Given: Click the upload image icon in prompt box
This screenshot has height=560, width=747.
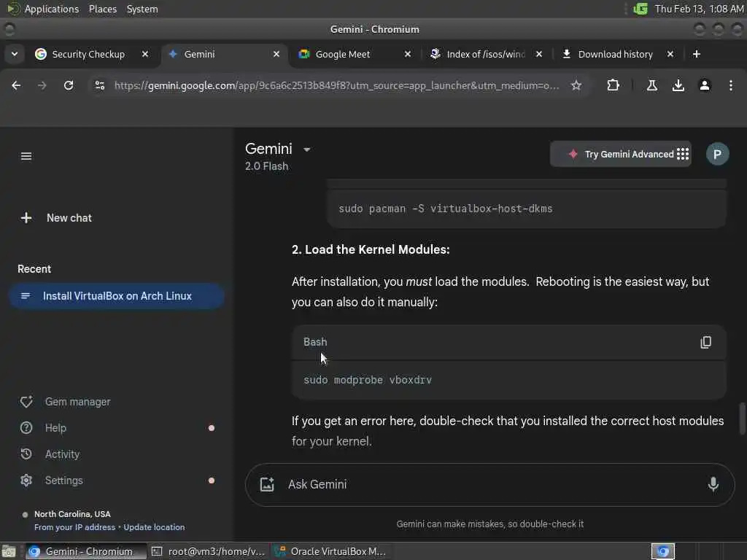Looking at the screenshot, I should tap(267, 484).
